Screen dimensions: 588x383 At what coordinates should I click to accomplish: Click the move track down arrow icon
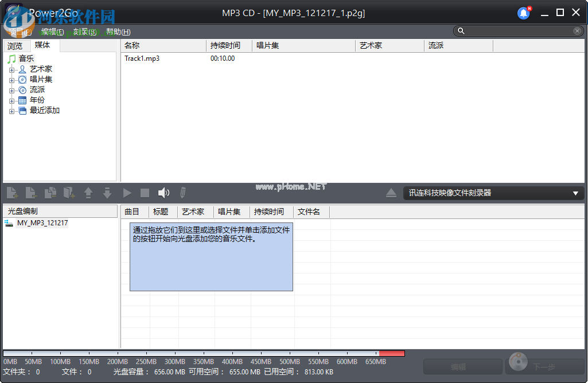coord(108,193)
